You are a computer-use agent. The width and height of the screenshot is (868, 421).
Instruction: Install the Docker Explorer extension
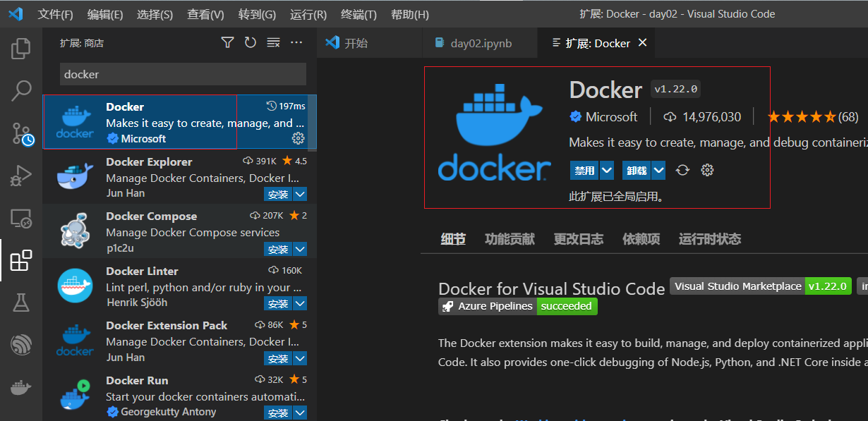[279, 194]
